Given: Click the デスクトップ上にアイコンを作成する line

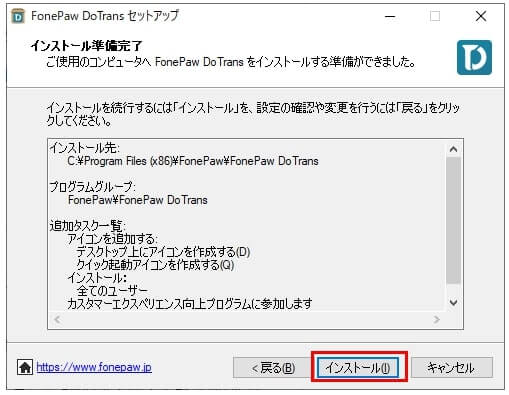Looking at the screenshot, I should click(163, 252).
